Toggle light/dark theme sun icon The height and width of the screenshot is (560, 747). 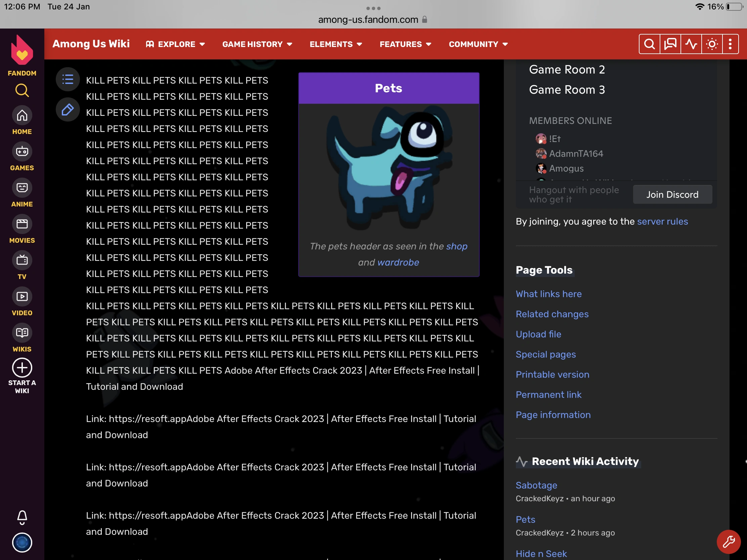pos(712,44)
